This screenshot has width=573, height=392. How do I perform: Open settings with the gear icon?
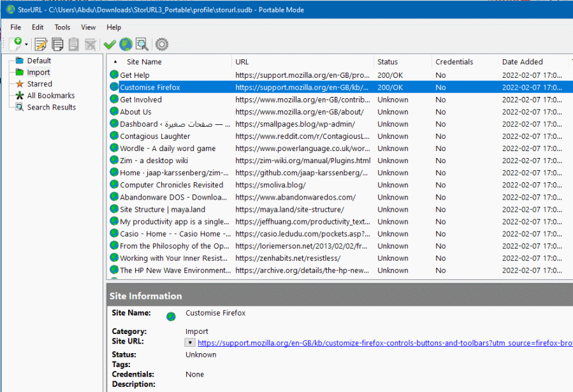162,44
